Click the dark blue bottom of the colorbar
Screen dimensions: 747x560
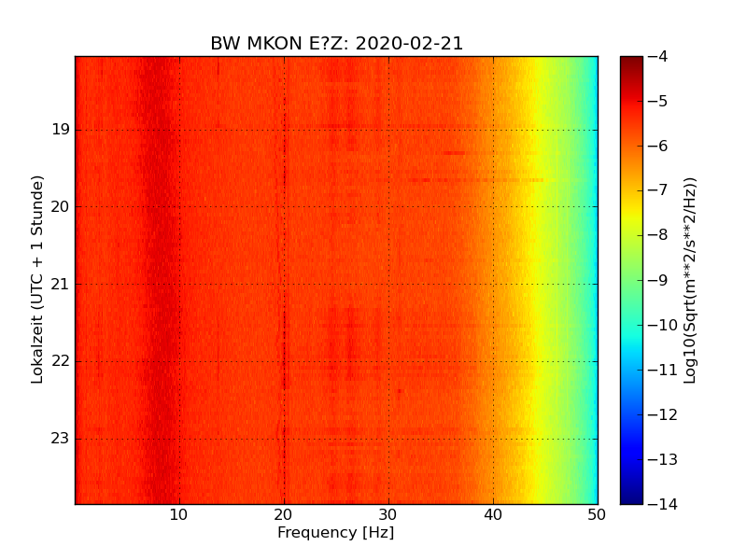[631, 497]
